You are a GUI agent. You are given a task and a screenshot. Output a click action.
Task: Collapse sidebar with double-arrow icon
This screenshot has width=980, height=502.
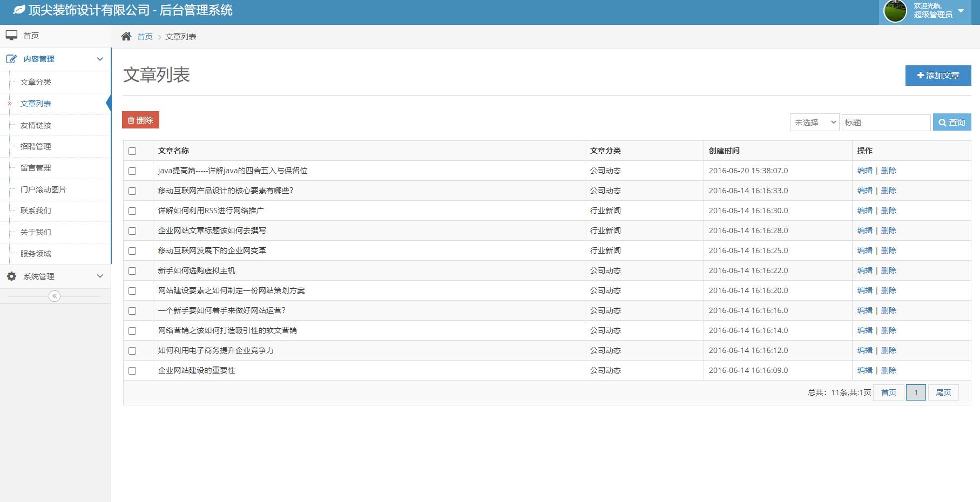(x=55, y=296)
